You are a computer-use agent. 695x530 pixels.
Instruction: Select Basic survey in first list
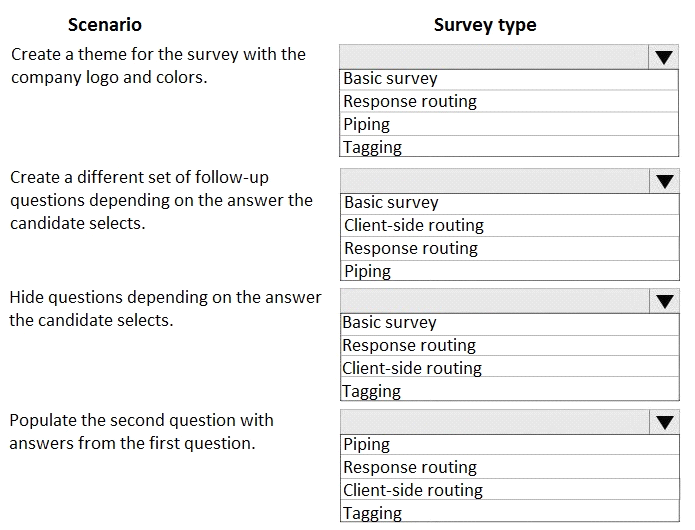(509, 80)
